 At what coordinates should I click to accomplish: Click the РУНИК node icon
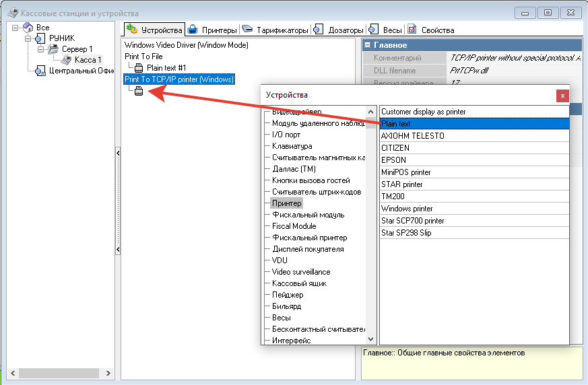coord(40,38)
